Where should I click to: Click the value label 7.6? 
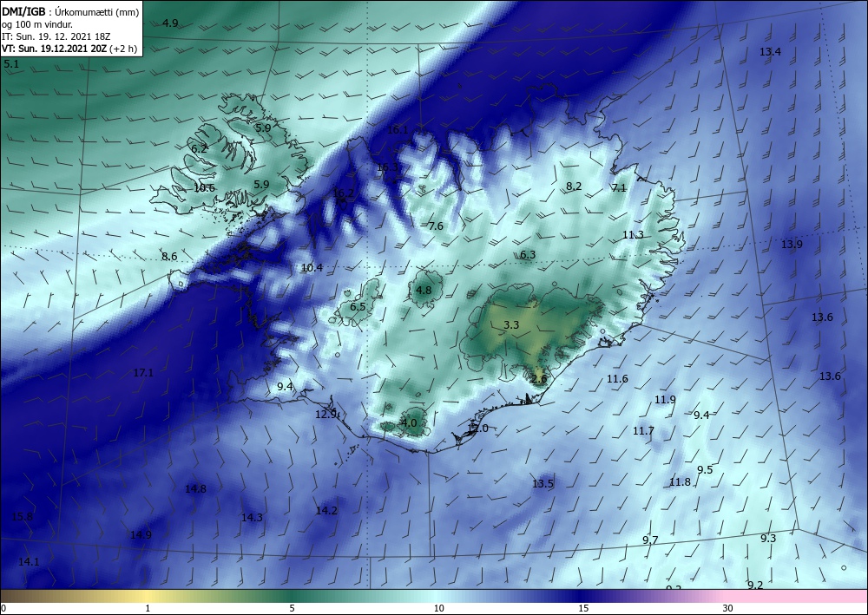click(436, 226)
